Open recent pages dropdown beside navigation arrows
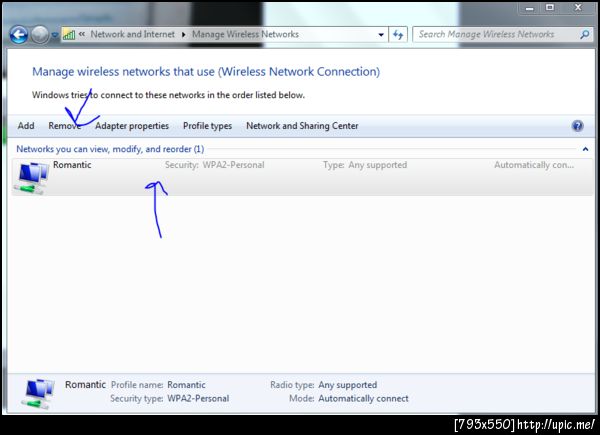Image resolution: width=600 pixels, height=435 pixels. click(55, 35)
